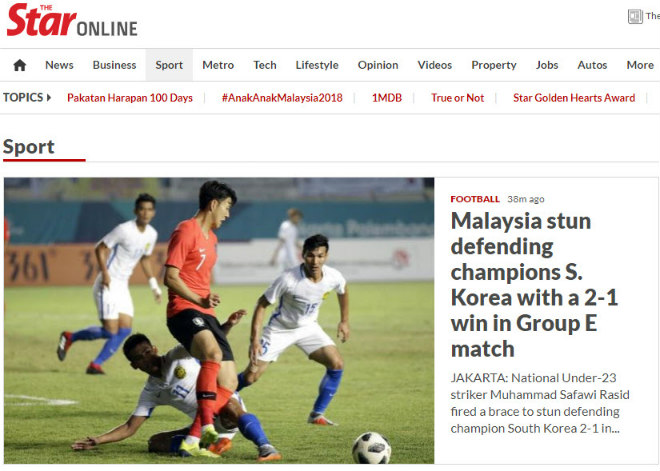
Task: Click the Home icon in navigation bar
Action: [19, 65]
